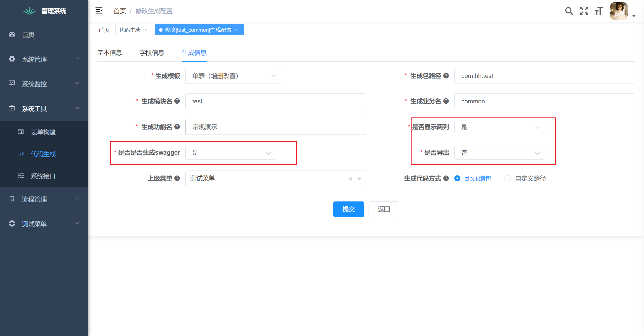Image resolution: width=644 pixels, height=336 pixels.
Task: Expand 流程管理 sidebar menu
Action: [44, 199]
